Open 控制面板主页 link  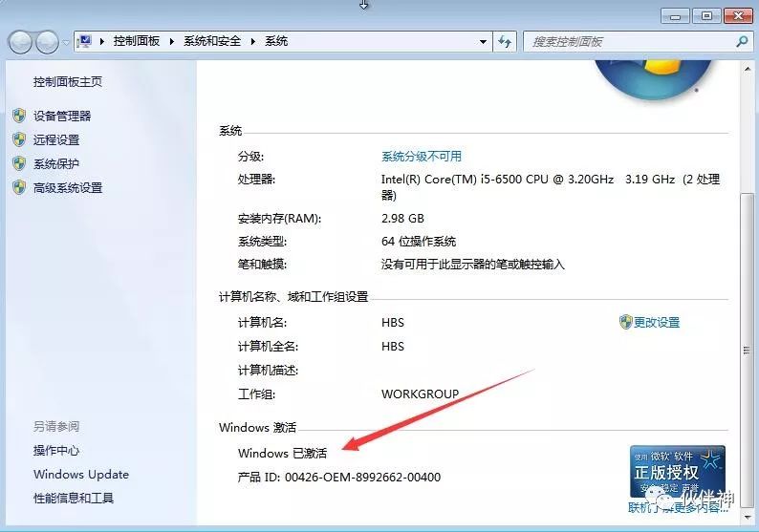click(68, 82)
